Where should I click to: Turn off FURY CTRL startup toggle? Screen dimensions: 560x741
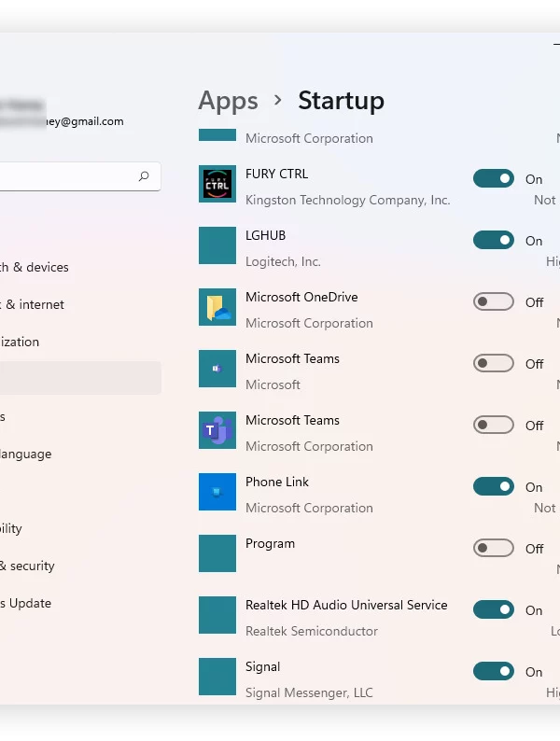point(494,178)
